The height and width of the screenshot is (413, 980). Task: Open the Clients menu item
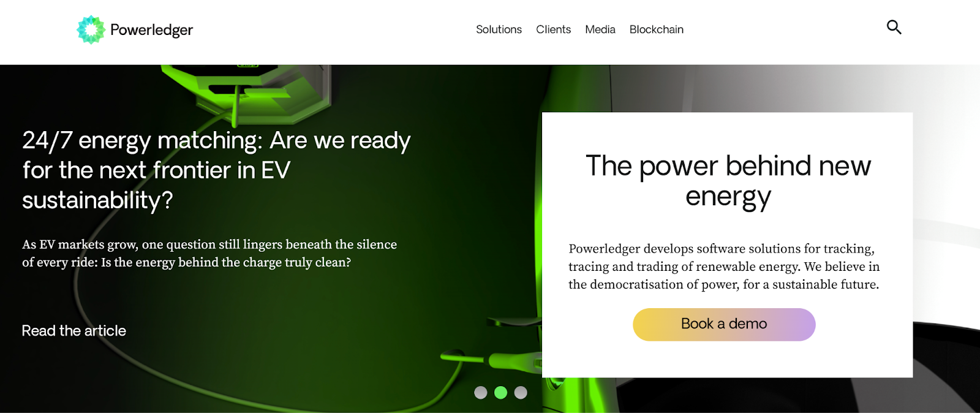pos(553,29)
